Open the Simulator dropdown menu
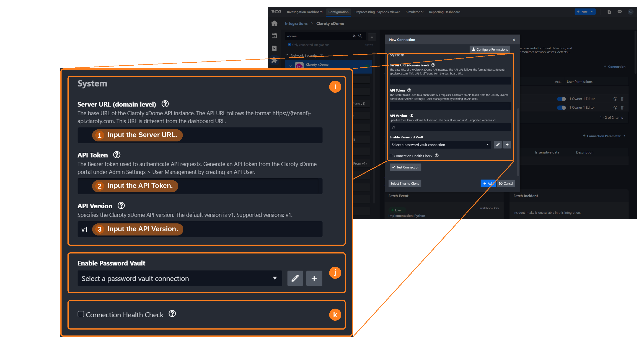The height and width of the screenshot is (348, 644). click(414, 12)
